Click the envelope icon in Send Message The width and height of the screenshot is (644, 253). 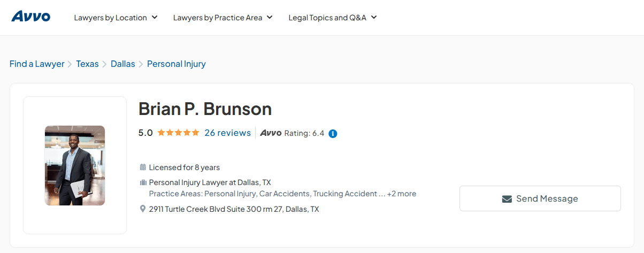(x=507, y=199)
